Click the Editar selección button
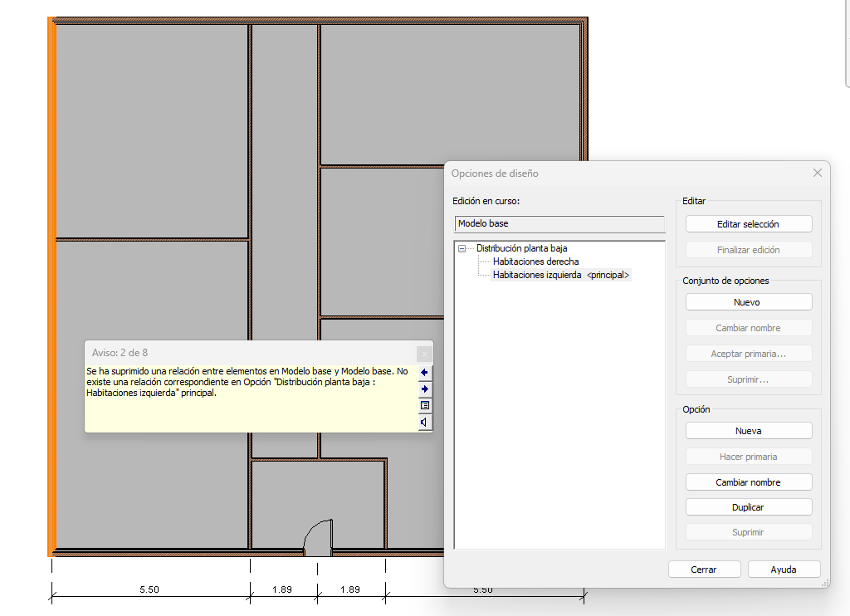 [748, 224]
